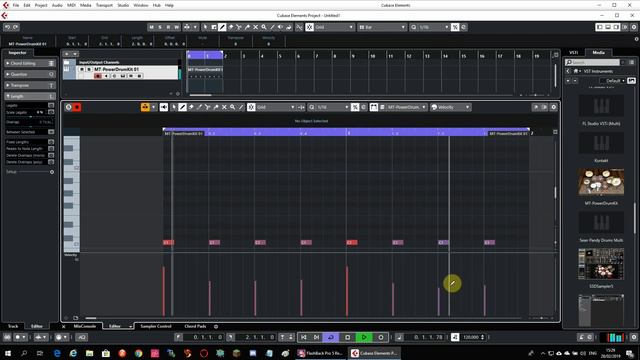Screen dimensions: 640x360
Task: Select the Object Selection arrow in main toolbar
Action: tap(205, 27)
